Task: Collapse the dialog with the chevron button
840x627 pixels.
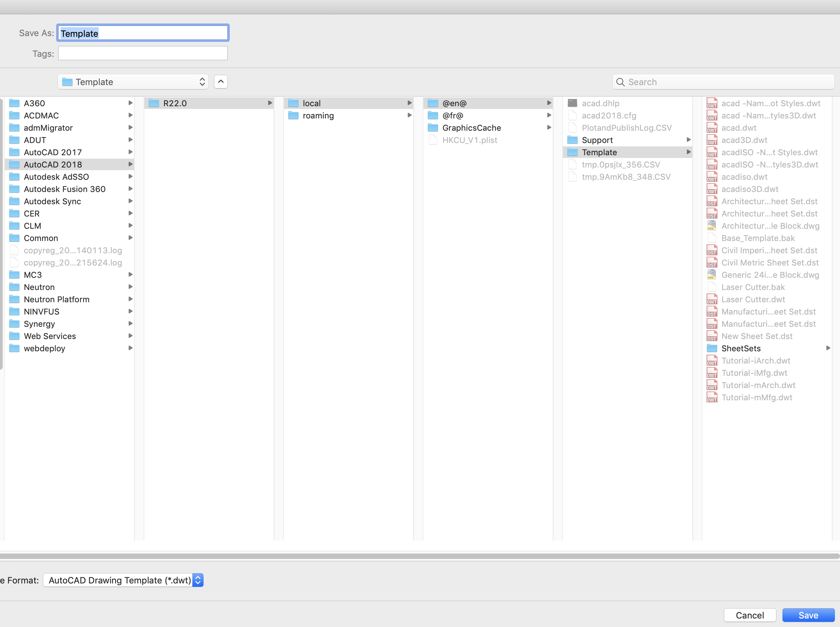Action: tap(221, 82)
